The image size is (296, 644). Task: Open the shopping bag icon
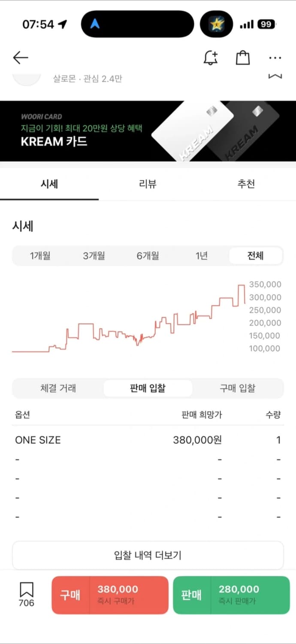point(243,58)
